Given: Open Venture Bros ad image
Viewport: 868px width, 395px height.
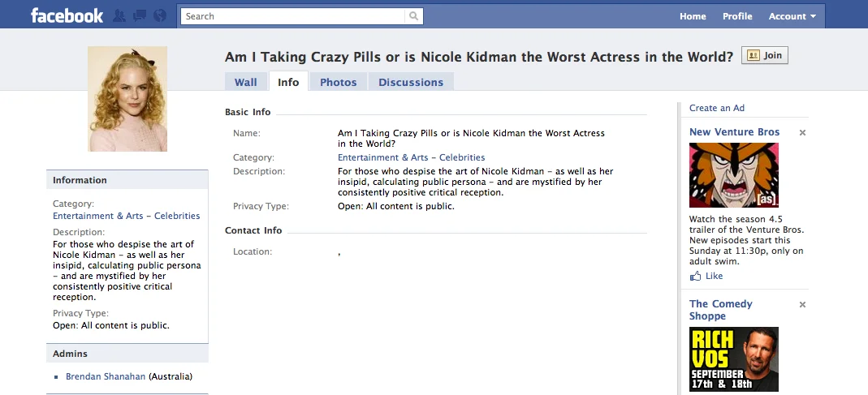Looking at the screenshot, I should (x=734, y=175).
